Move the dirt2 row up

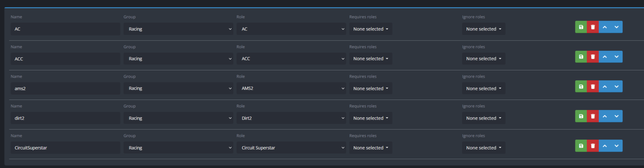(x=605, y=116)
